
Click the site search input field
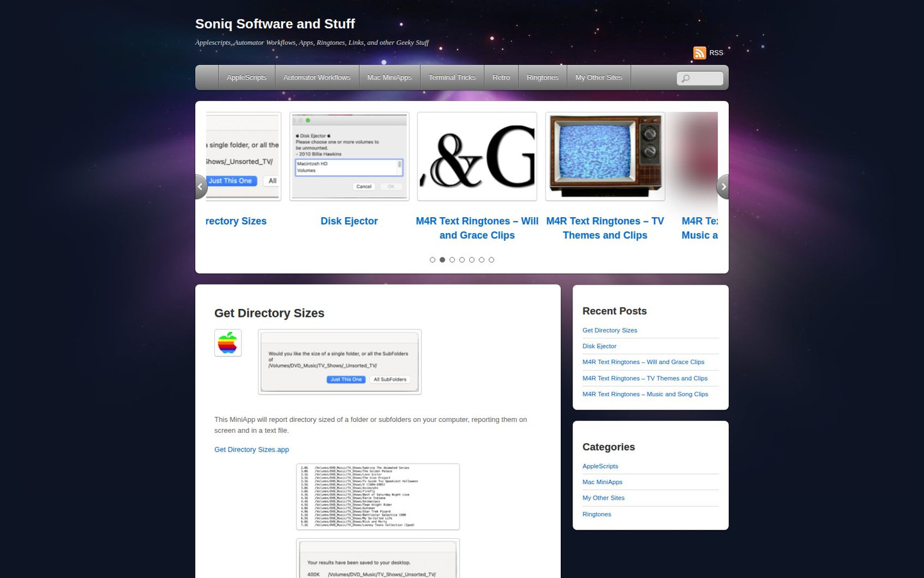click(x=700, y=78)
